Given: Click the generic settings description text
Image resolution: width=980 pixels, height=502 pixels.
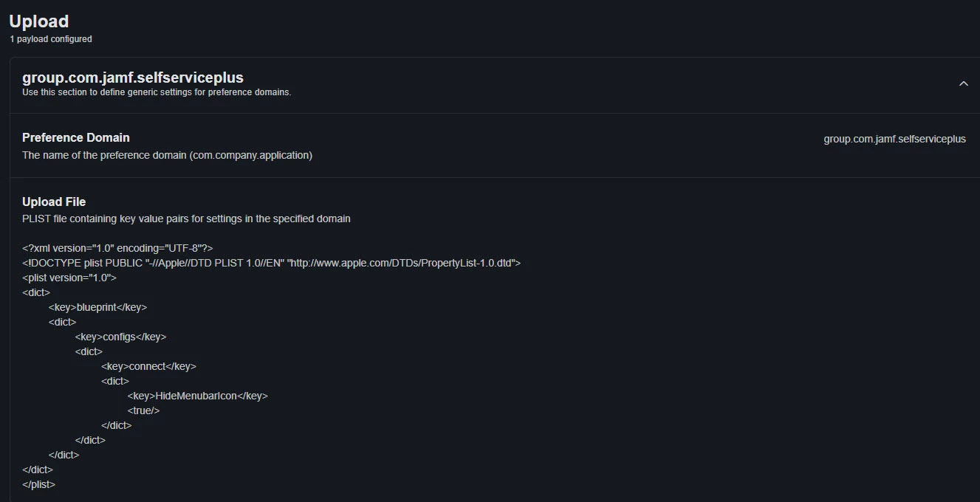Looking at the screenshot, I should click(x=157, y=92).
